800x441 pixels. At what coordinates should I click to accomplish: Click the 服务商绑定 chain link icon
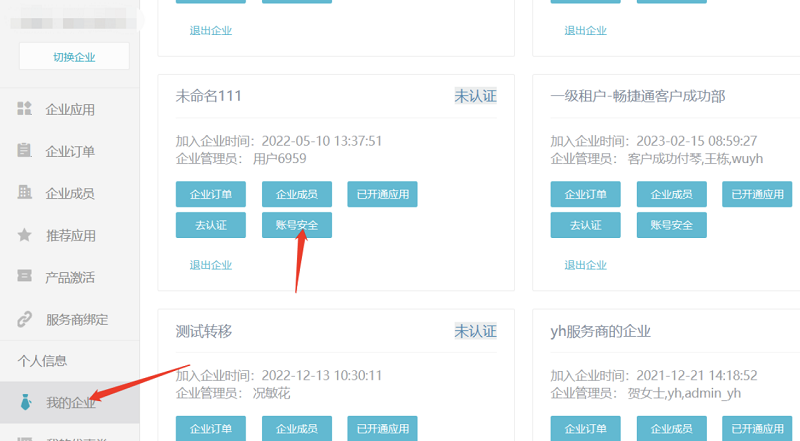pos(24,319)
